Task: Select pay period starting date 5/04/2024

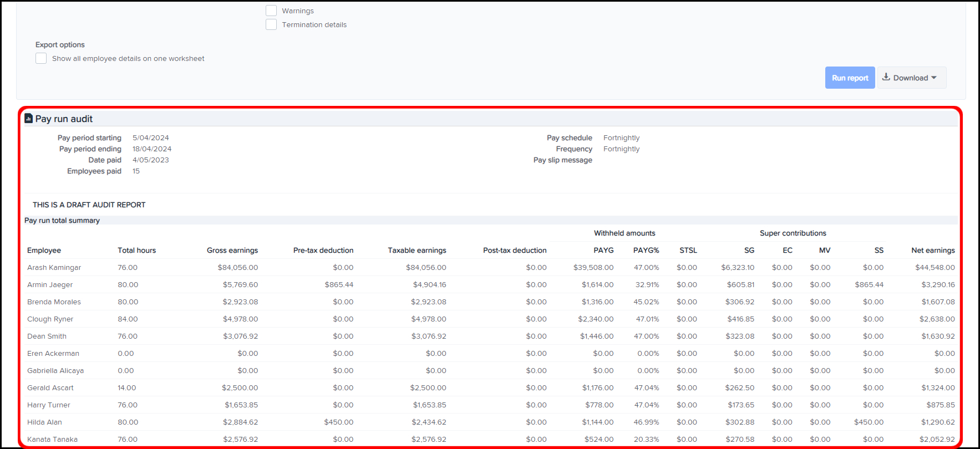Action: point(151,138)
